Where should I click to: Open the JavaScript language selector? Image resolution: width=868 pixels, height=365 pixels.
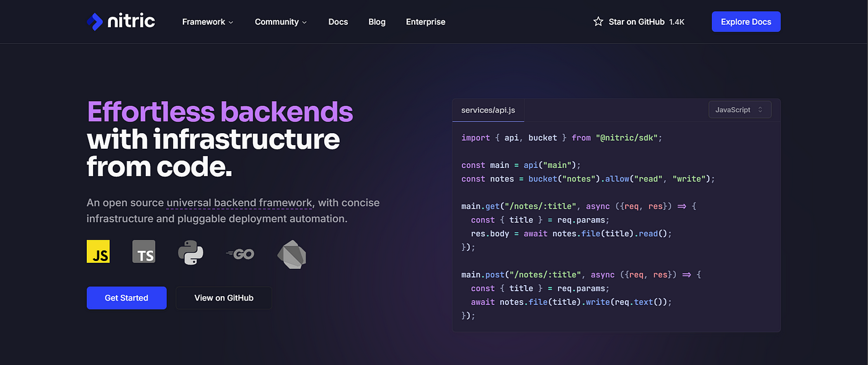(x=740, y=110)
